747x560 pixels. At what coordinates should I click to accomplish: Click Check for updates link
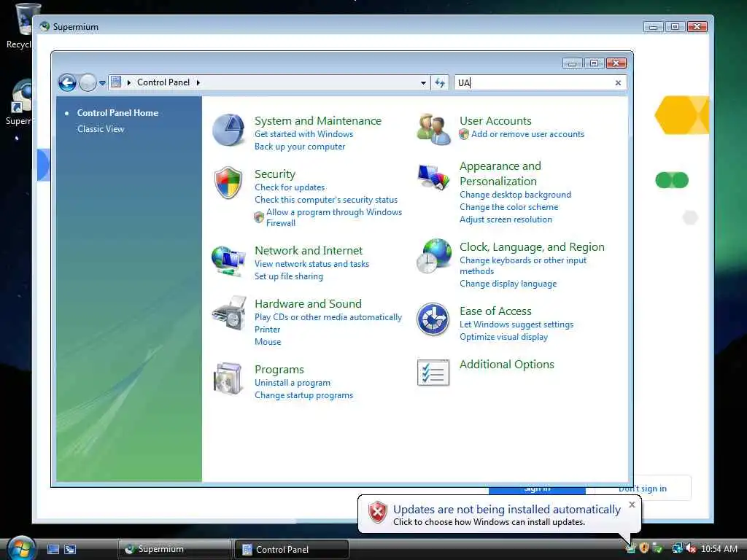point(290,187)
